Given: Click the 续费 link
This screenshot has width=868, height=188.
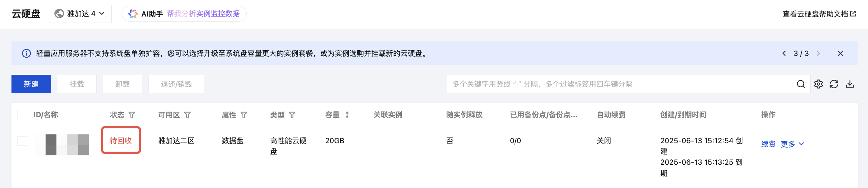Looking at the screenshot, I should click(x=768, y=144).
